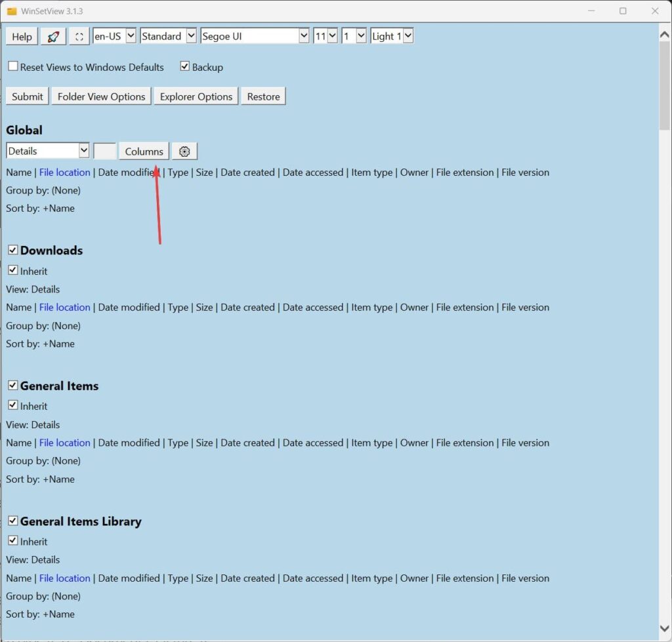
Task: Toggle Reset Views to Windows Defaults checkbox
Action: point(13,66)
